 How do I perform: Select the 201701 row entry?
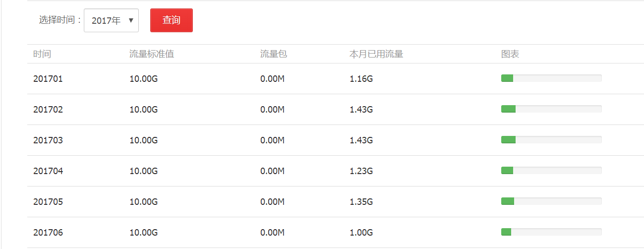click(x=48, y=78)
